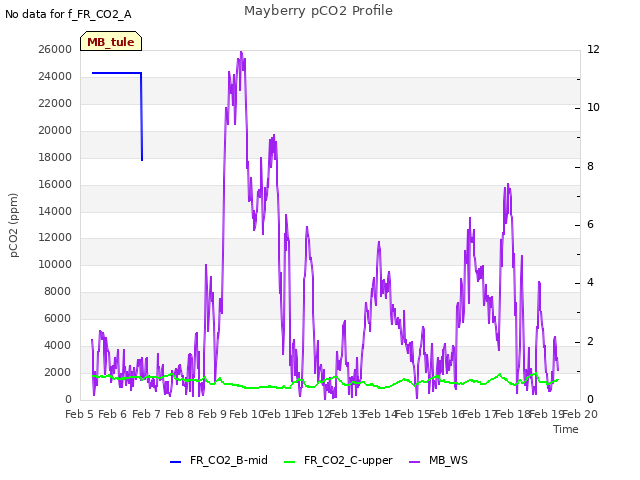This screenshot has width=640, height=480.
Task: Click the Feb 9 date label
Action: click(212, 414)
